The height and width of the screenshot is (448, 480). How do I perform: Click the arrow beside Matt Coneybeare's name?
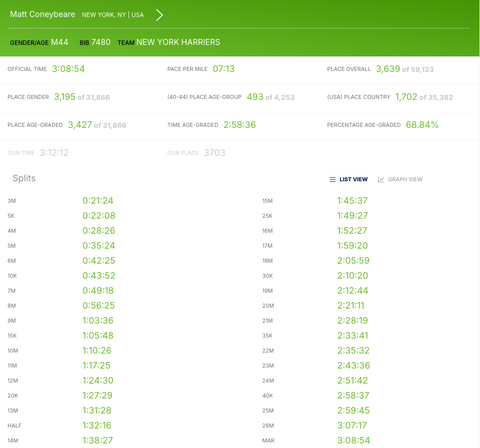coord(159,14)
